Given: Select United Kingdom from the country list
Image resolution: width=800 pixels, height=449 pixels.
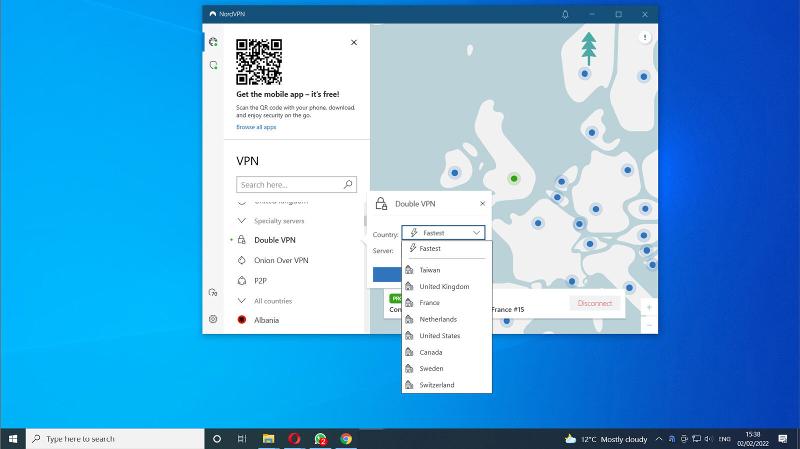Looking at the screenshot, I should click(446, 286).
